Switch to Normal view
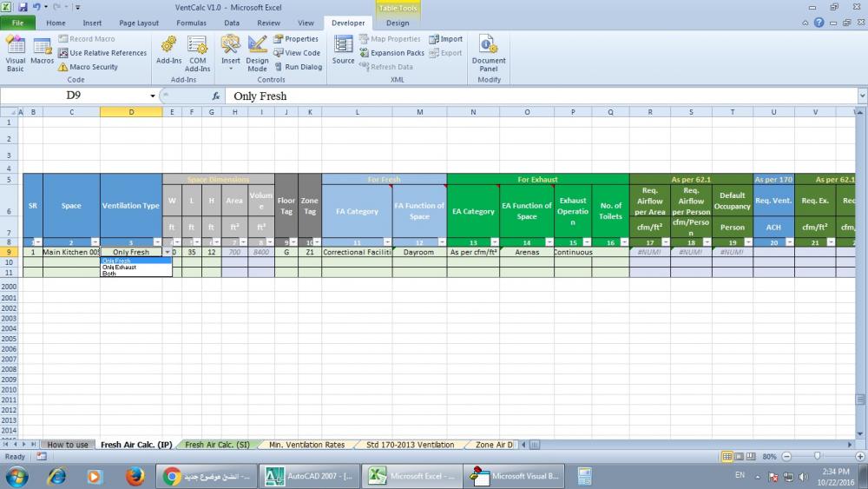The width and height of the screenshot is (868, 489). pos(727,456)
